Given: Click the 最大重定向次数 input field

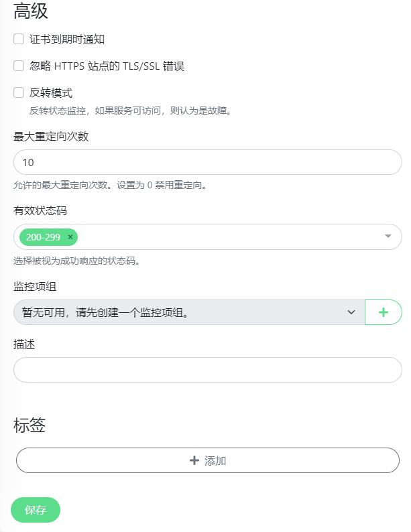Looking at the screenshot, I should [x=208, y=163].
